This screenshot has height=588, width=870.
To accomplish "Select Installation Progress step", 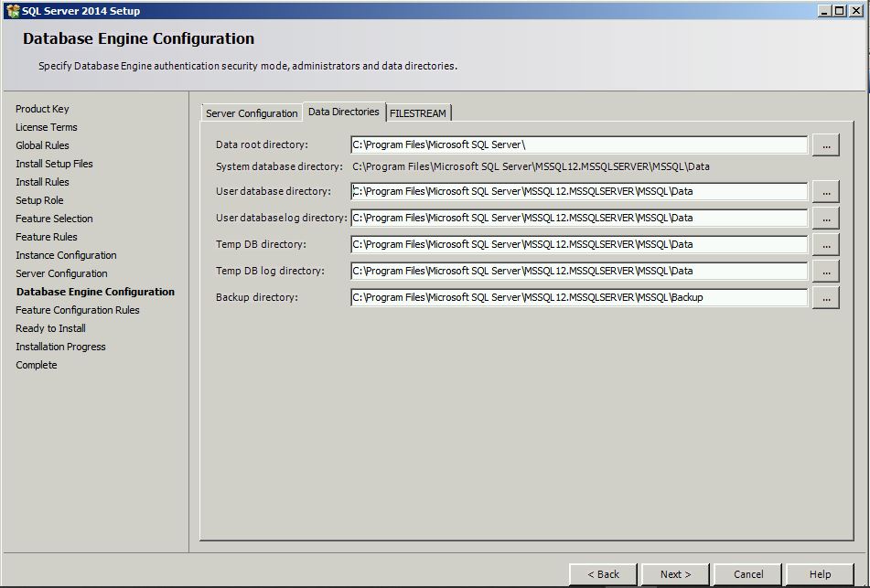I will pos(60,347).
